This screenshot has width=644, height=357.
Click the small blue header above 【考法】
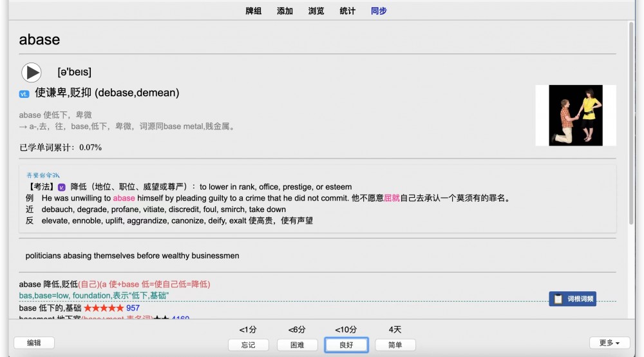[x=43, y=175]
